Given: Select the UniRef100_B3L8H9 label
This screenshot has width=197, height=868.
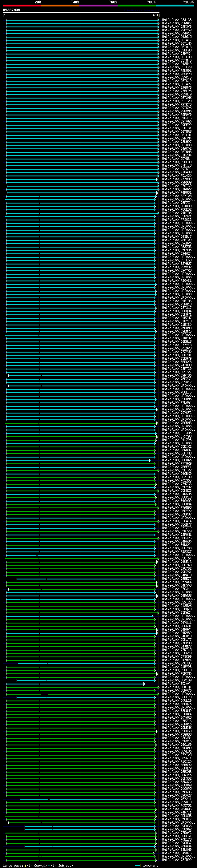Looking at the screenshot, I should coord(177,850).
